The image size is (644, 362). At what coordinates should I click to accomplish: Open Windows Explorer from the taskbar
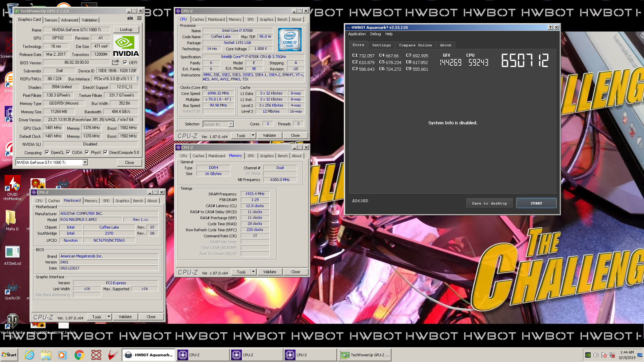point(46,355)
